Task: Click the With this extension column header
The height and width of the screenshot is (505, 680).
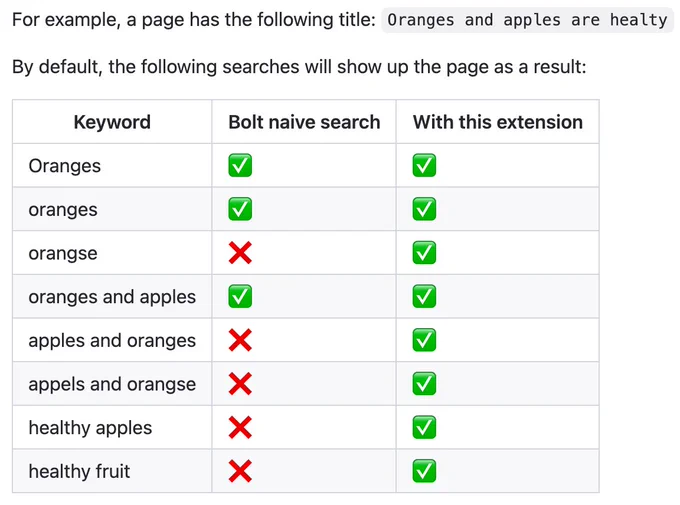Action: point(497,122)
